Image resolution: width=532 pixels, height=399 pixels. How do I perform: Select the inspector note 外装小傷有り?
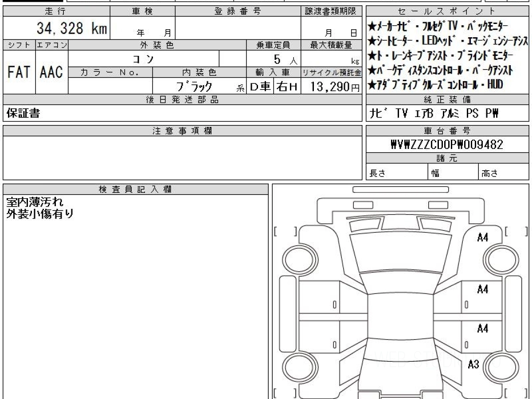pyautogui.click(x=40, y=214)
